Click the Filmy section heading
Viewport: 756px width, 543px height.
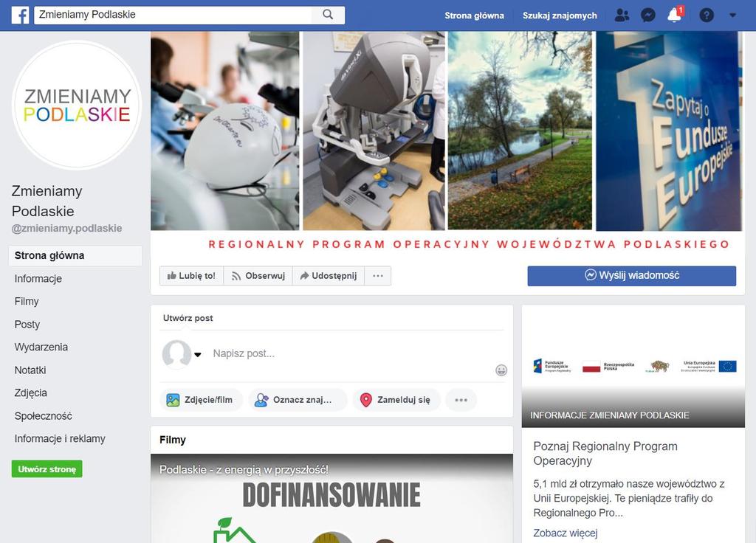click(173, 440)
